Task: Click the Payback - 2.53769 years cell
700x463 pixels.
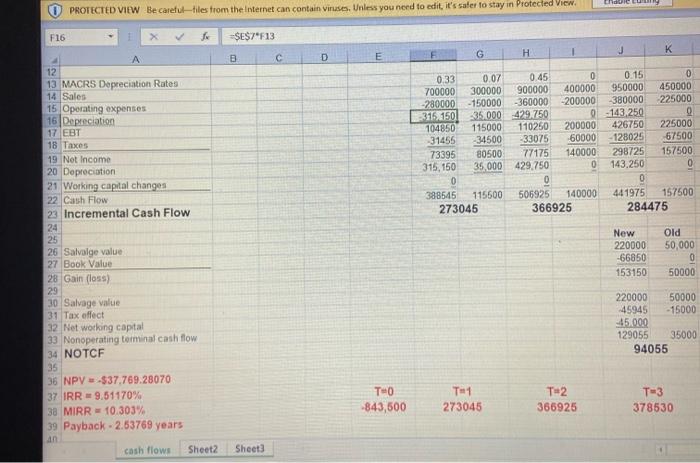Action: (x=123, y=425)
